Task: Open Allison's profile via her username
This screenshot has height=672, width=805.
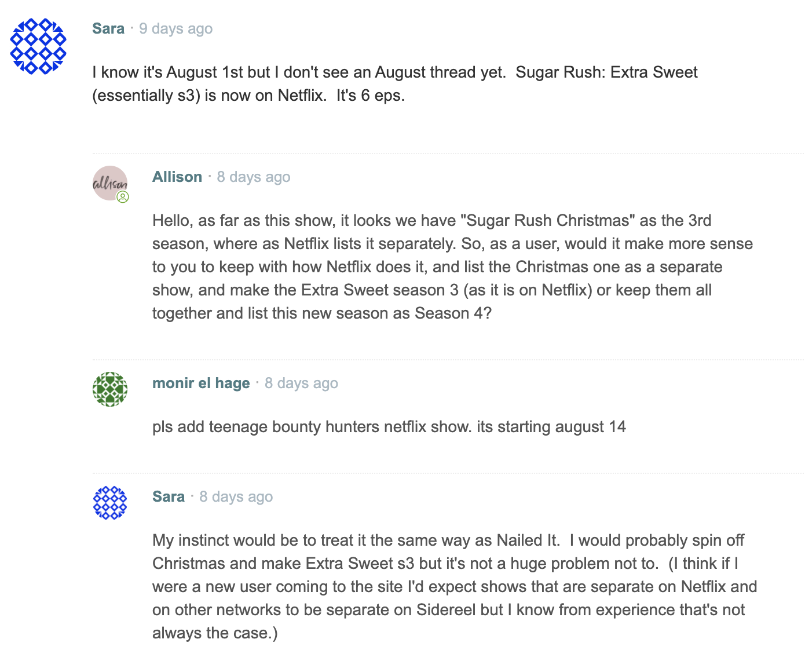Action: pyautogui.click(x=177, y=177)
